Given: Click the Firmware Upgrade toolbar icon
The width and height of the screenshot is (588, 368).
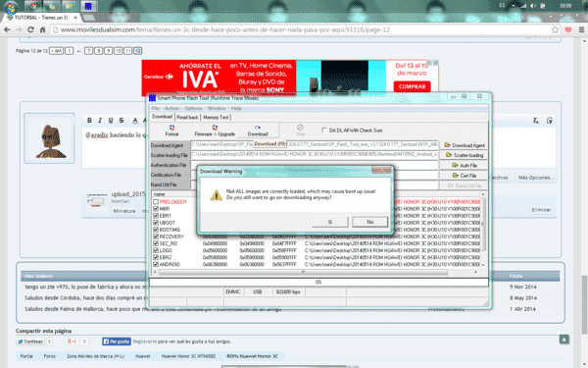Looking at the screenshot, I should click(x=215, y=131).
